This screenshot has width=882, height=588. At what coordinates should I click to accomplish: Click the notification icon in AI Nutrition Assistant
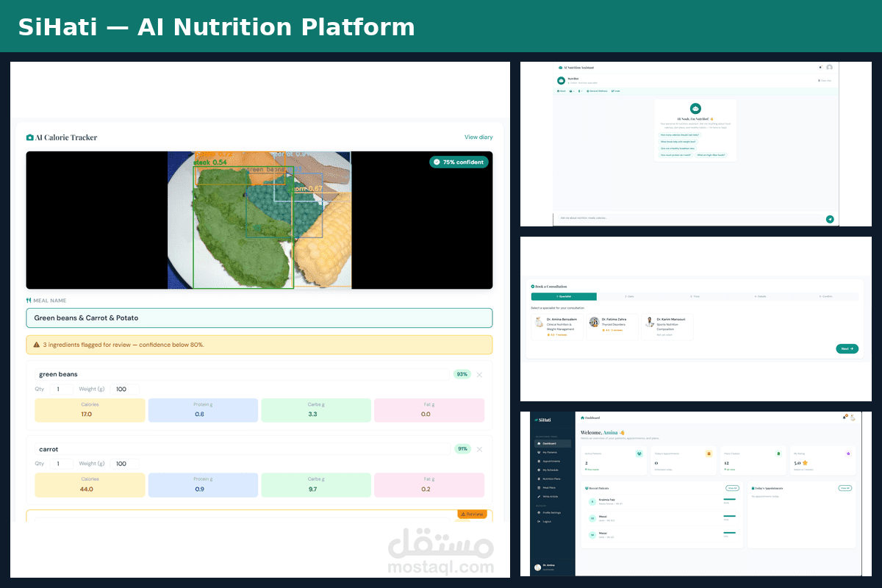(x=821, y=68)
